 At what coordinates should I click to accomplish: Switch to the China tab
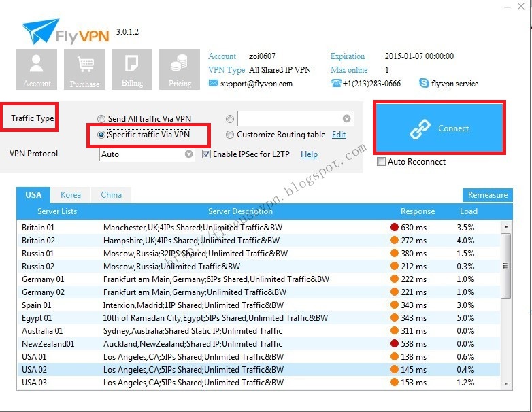point(112,195)
